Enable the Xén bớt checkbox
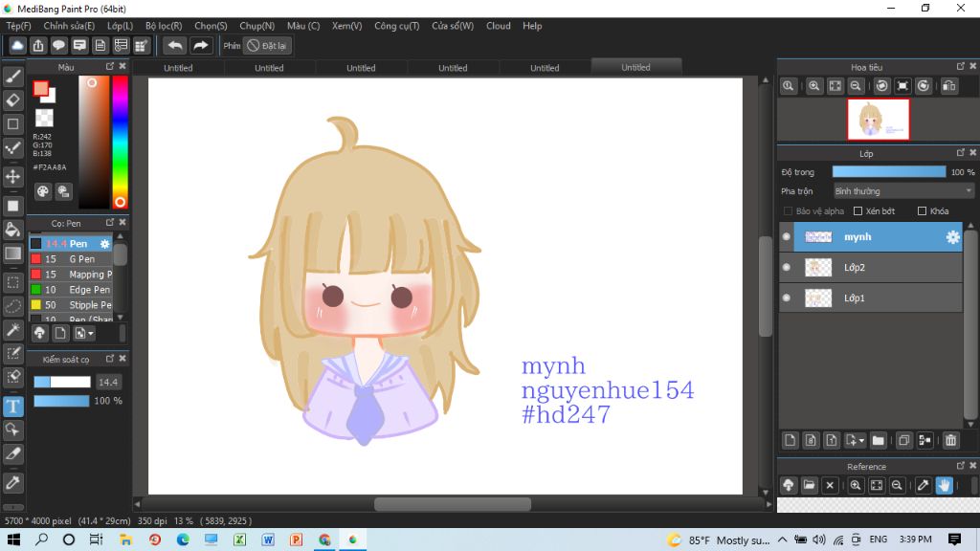This screenshot has width=980, height=551. point(858,211)
